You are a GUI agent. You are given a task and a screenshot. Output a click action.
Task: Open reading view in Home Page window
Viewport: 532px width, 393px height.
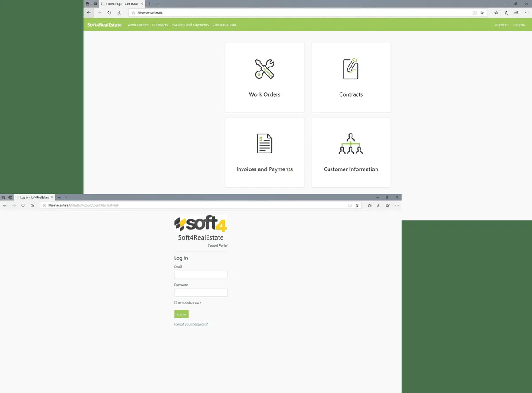point(474,13)
